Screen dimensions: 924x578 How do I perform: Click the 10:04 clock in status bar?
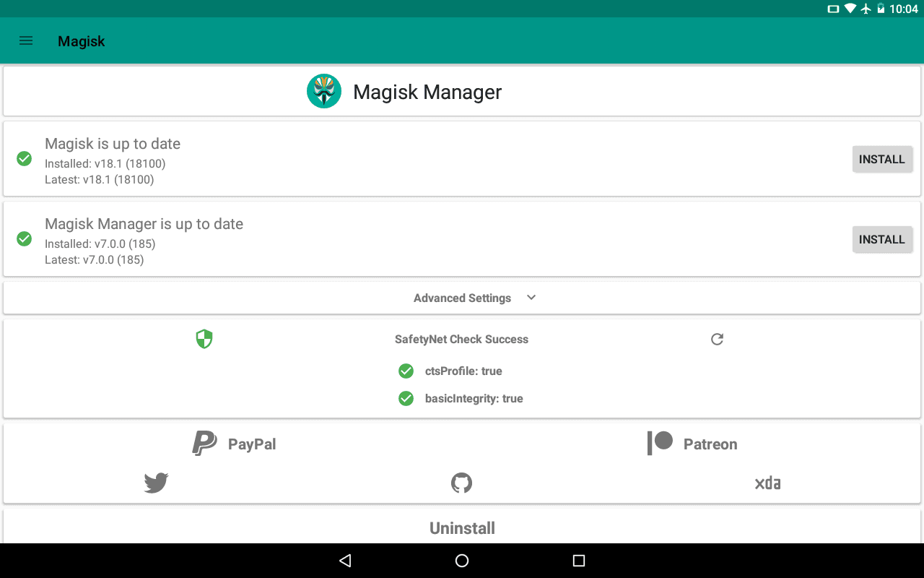904,9
